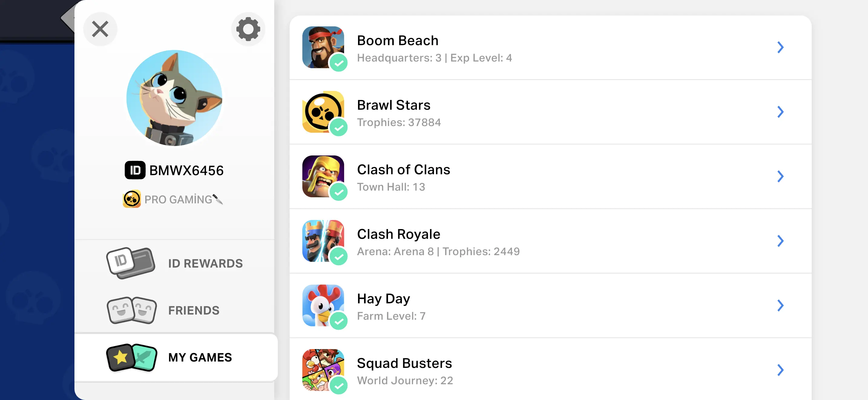Click the BMWX6456 username text
This screenshot has height=400, width=868.
(x=186, y=170)
